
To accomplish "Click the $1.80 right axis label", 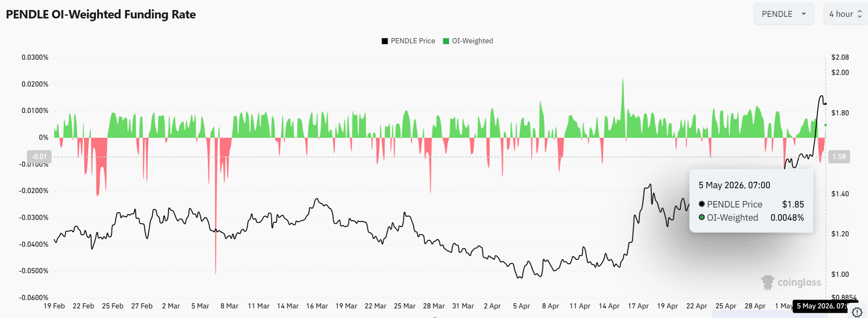I will click(x=840, y=113).
